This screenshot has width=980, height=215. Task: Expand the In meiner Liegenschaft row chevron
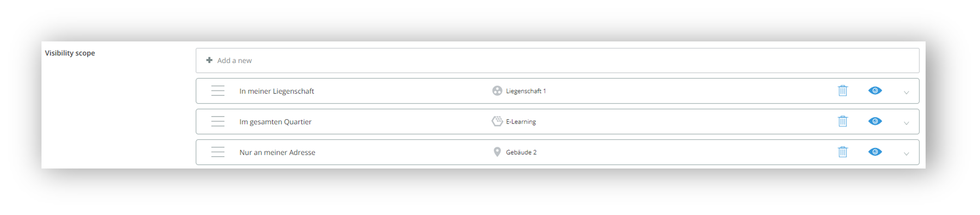(906, 93)
